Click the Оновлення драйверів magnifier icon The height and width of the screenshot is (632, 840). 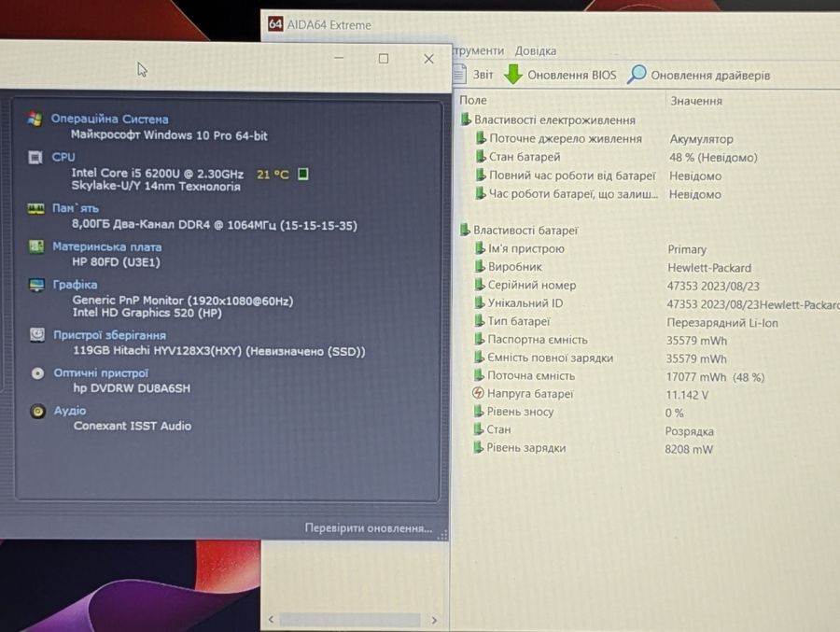click(x=637, y=75)
